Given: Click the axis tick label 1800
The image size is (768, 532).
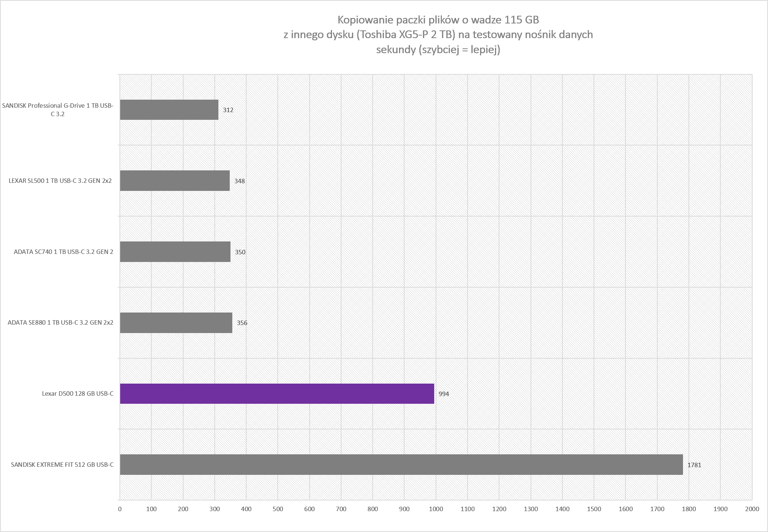Looking at the screenshot, I should pos(689,509).
